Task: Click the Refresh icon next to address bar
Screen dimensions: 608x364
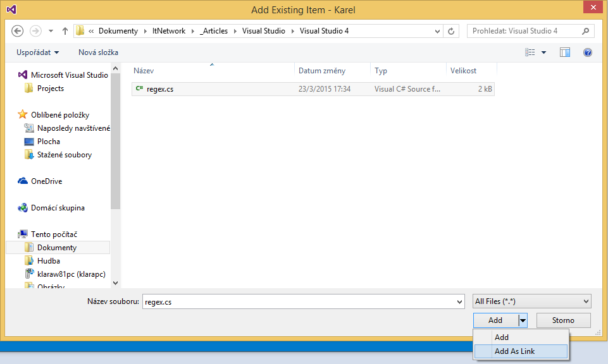Action: click(450, 30)
